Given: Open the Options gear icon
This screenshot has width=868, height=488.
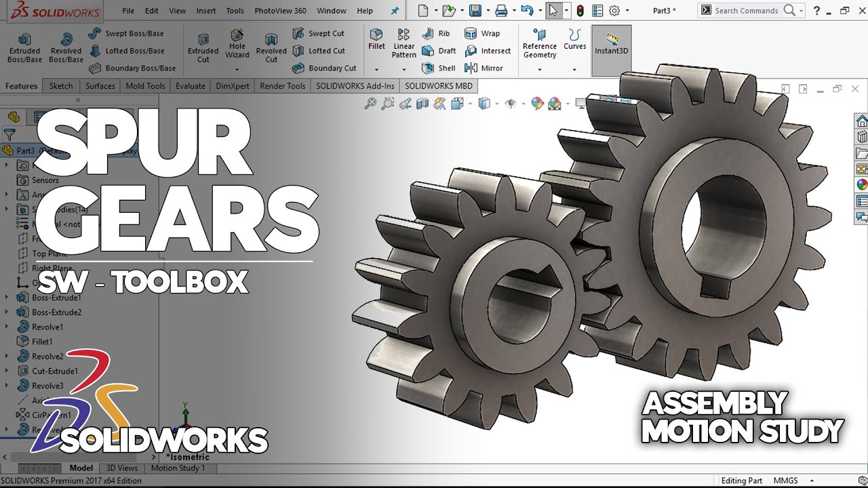Looking at the screenshot, I should pyautogui.click(x=614, y=11).
